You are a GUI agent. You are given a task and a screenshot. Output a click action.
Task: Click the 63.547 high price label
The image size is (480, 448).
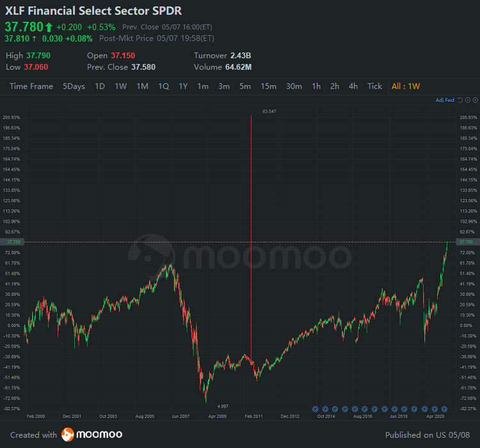click(x=269, y=111)
